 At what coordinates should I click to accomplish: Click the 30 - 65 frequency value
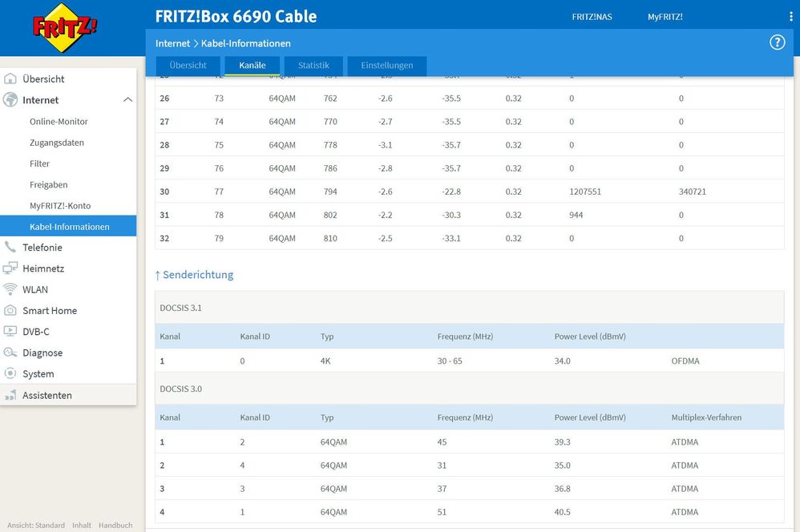(x=450, y=361)
